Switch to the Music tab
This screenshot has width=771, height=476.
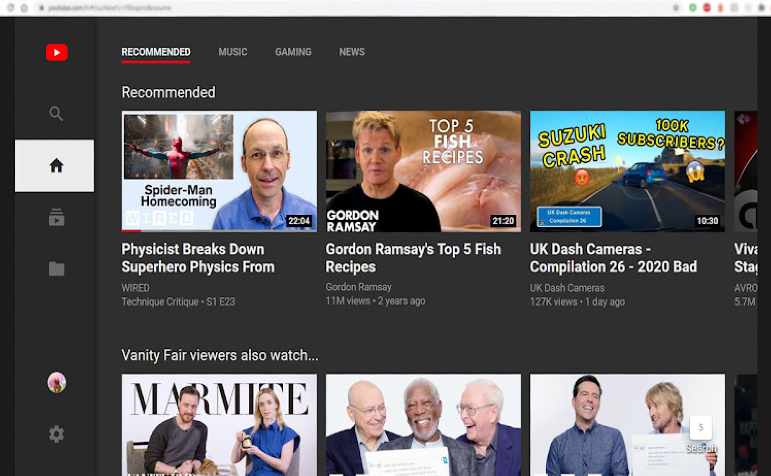pos(233,52)
